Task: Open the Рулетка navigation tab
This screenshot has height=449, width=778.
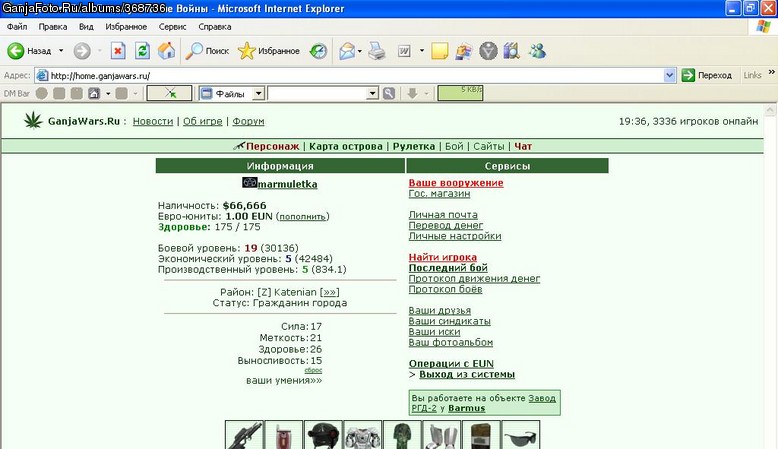Action: [x=414, y=146]
